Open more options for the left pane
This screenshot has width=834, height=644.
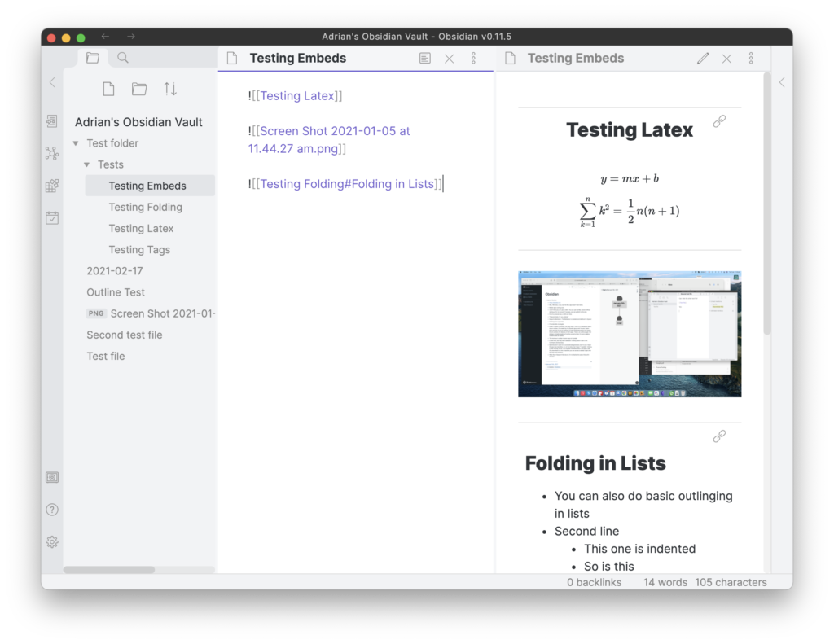[x=473, y=59]
